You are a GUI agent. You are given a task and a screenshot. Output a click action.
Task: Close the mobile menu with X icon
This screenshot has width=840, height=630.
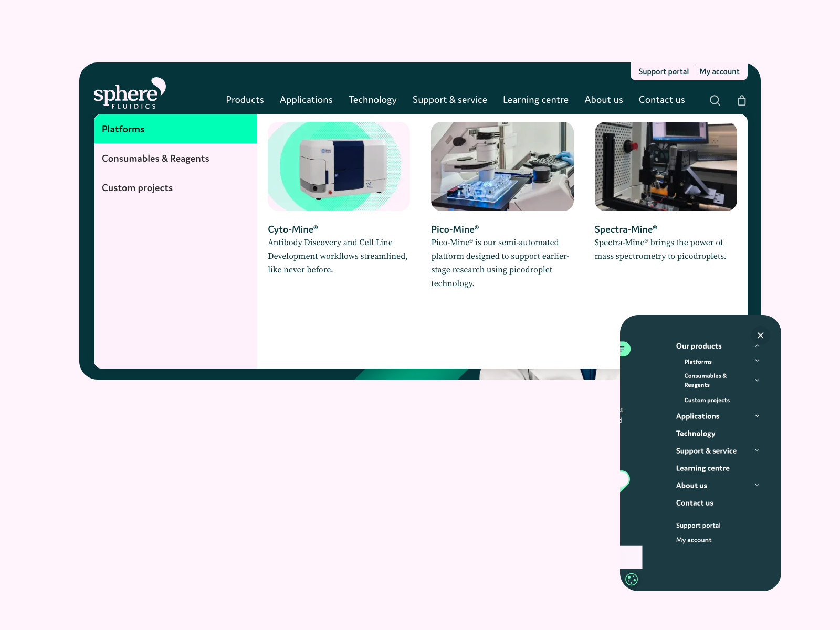pos(760,335)
